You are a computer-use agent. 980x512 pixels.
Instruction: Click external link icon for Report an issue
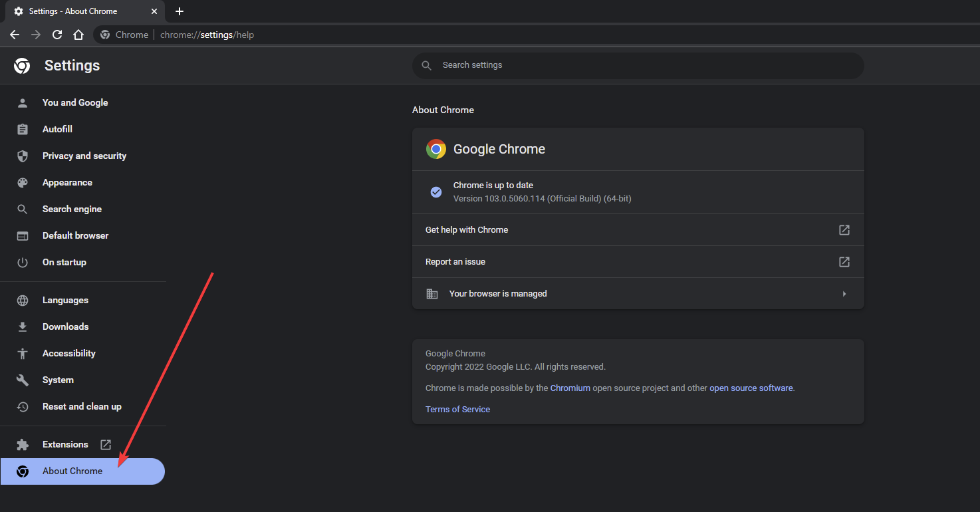844,261
